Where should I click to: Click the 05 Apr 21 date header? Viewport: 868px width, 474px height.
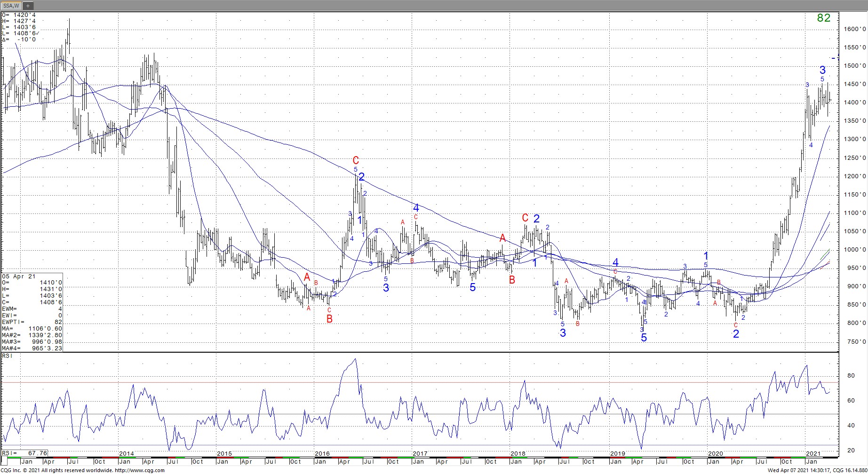[x=19, y=276]
